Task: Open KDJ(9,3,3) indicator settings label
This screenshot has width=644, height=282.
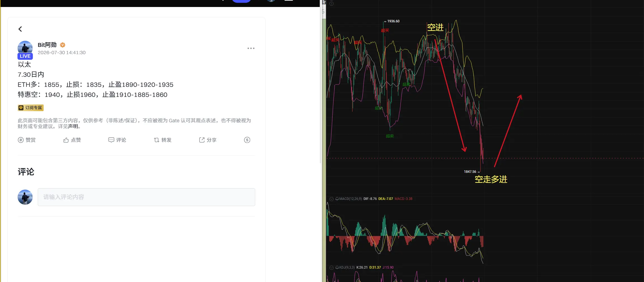Action: [x=347, y=267]
